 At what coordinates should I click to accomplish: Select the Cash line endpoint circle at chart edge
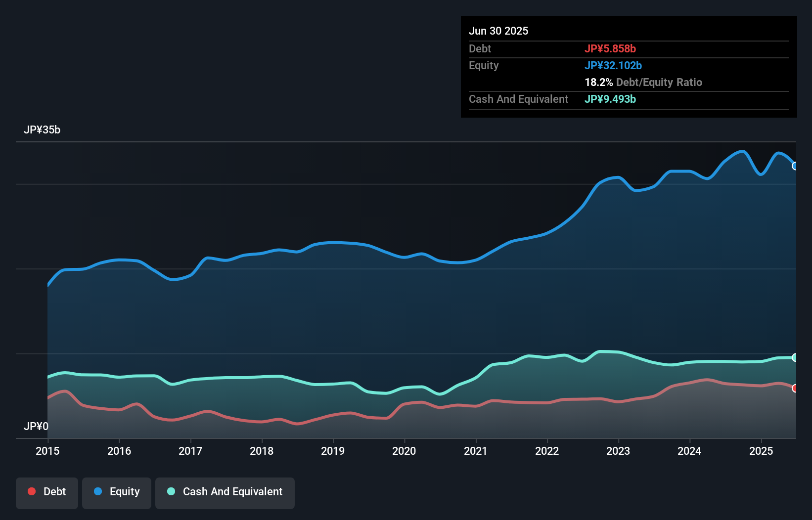pyautogui.click(x=794, y=357)
